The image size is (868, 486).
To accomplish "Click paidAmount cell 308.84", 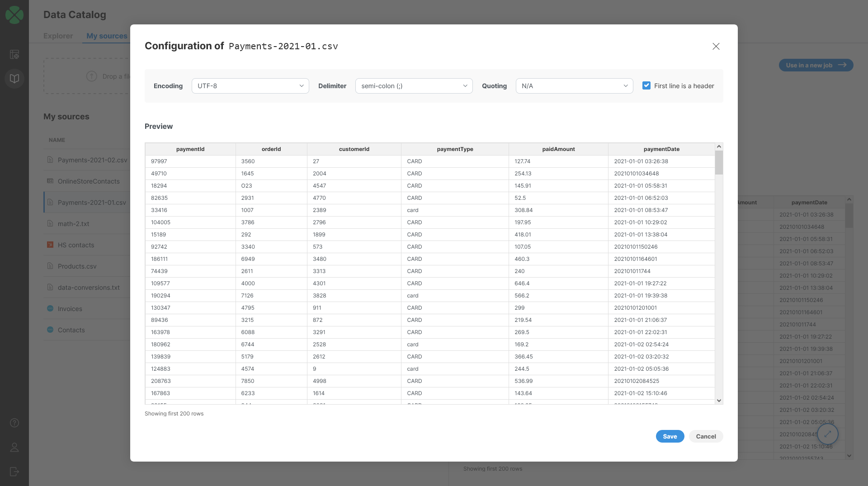I will [558, 210].
